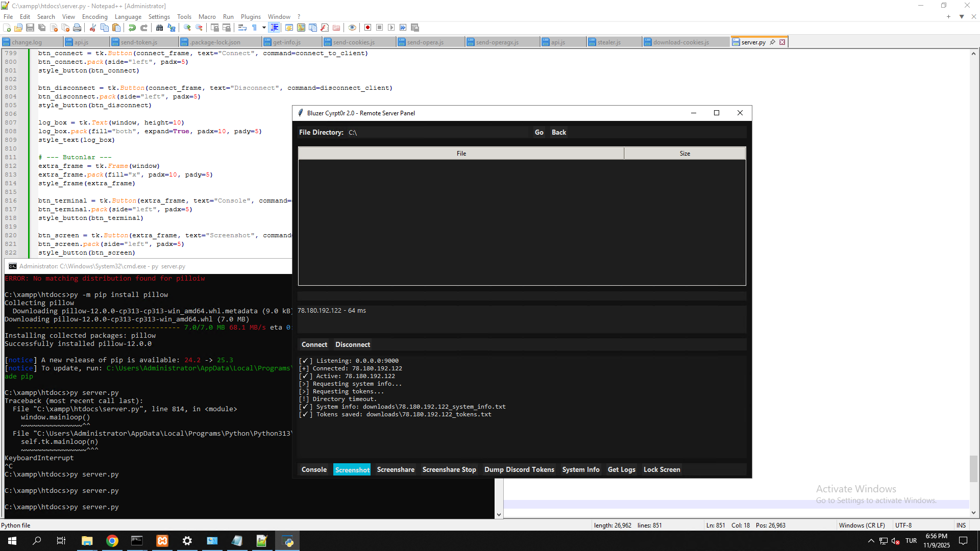Viewport: 980px width, 551px height.
Task: Click the Print toolbar icon
Action: [77, 28]
